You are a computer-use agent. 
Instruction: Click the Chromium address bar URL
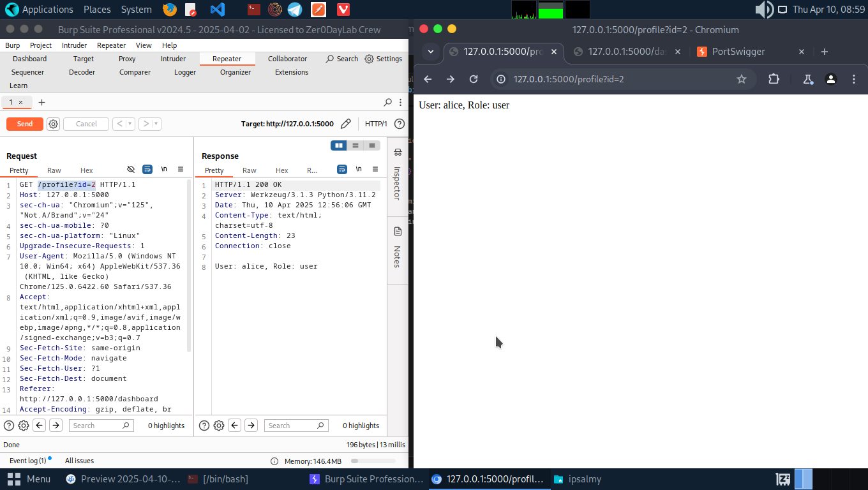pyautogui.click(x=568, y=79)
